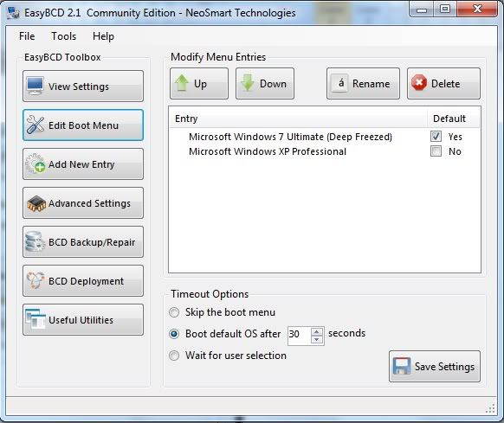Open View Settings monitor icon
504x423 pixels.
point(36,86)
